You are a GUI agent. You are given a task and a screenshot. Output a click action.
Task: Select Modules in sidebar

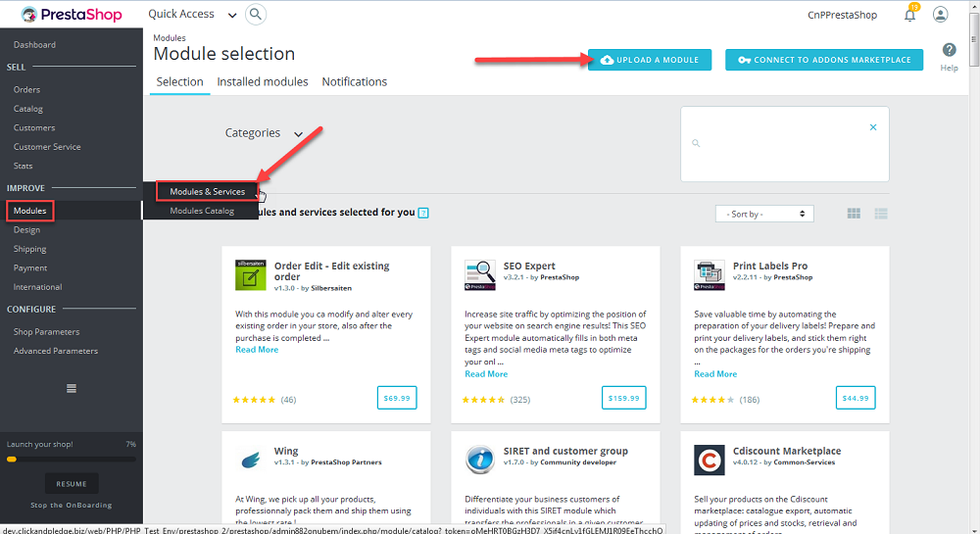[x=30, y=211]
